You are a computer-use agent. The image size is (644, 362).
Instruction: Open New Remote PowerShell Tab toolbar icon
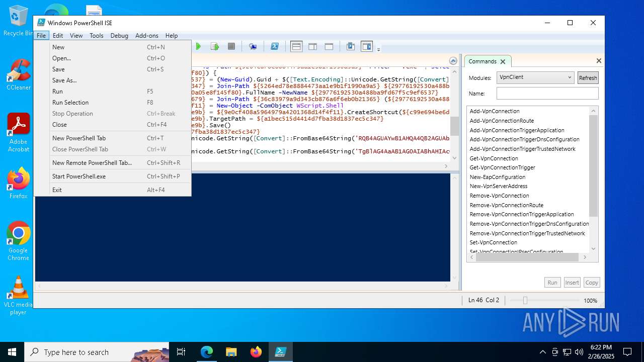[253, 47]
